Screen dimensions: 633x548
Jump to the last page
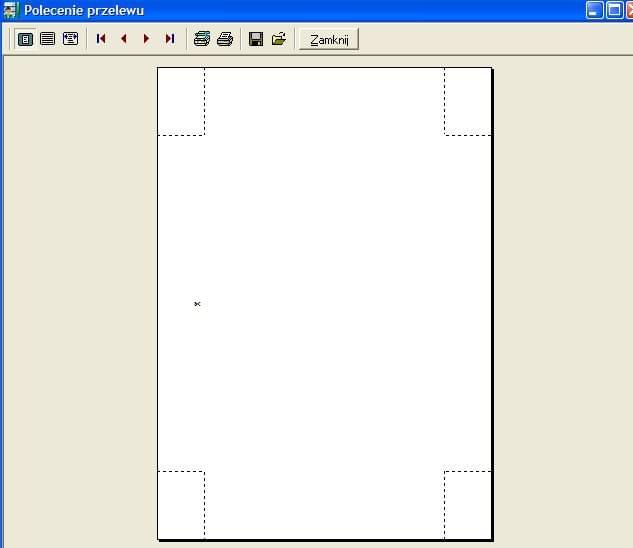tap(170, 39)
